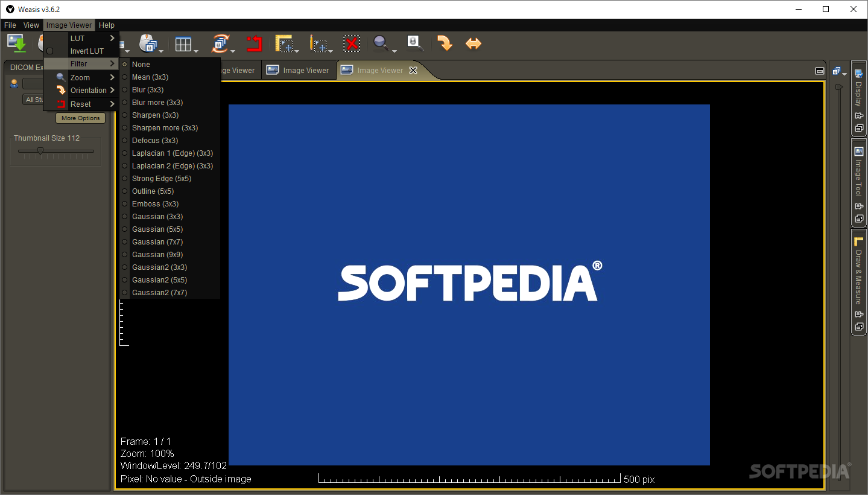Expand the Reset submenu
The width and height of the screenshot is (868, 495).
coord(81,104)
